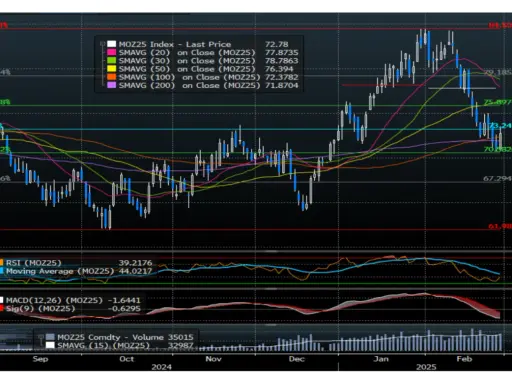Viewport: 512px width, 384px height.
Task: Click the cyan 73.24 price level label
Action: [500, 125]
